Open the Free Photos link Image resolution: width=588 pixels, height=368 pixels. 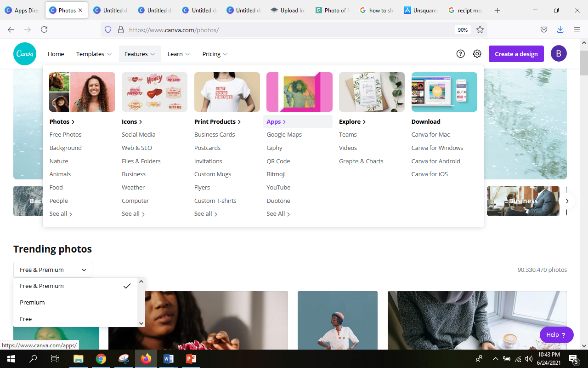coord(66,134)
